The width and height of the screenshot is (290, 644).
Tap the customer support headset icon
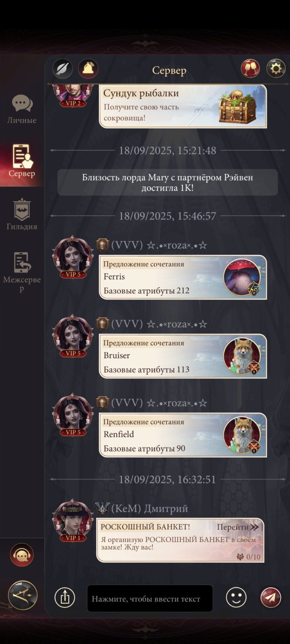(x=22, y=555)
